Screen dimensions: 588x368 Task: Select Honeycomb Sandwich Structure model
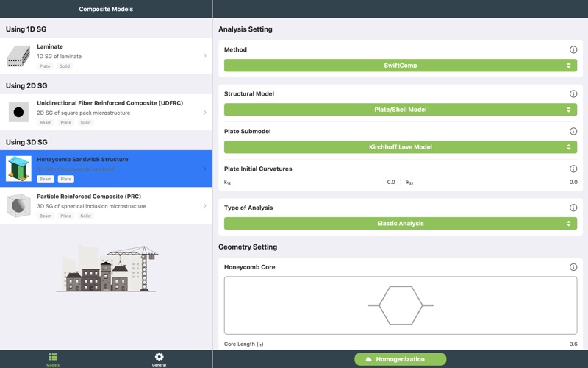[x=106, y=169]
